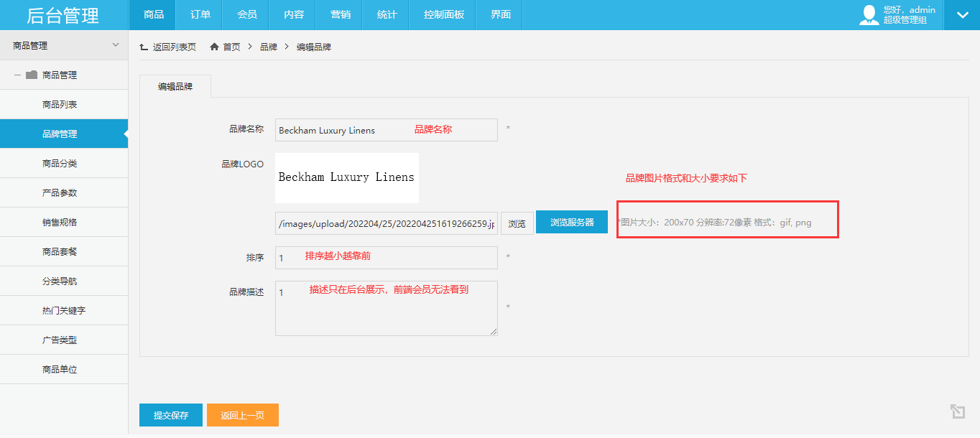
Task: Open the 内容 top menu
Action: pos(293,15)
